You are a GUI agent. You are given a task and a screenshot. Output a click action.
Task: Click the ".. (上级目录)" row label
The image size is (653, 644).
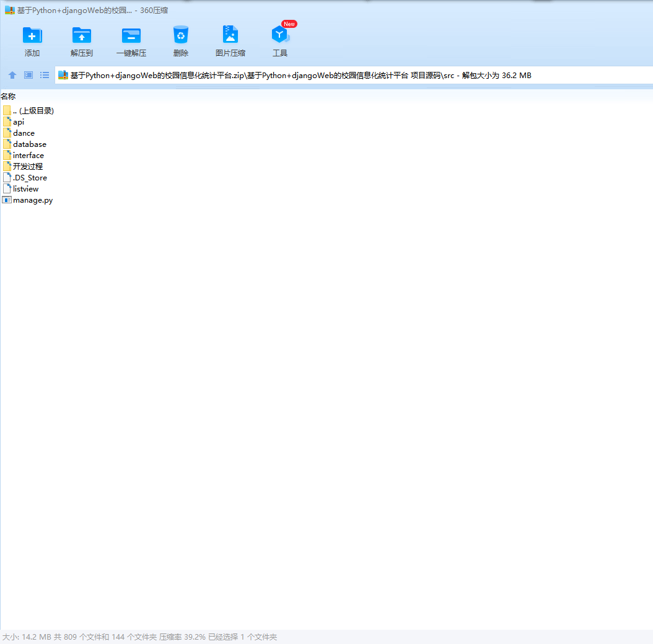tap(33, 111)
